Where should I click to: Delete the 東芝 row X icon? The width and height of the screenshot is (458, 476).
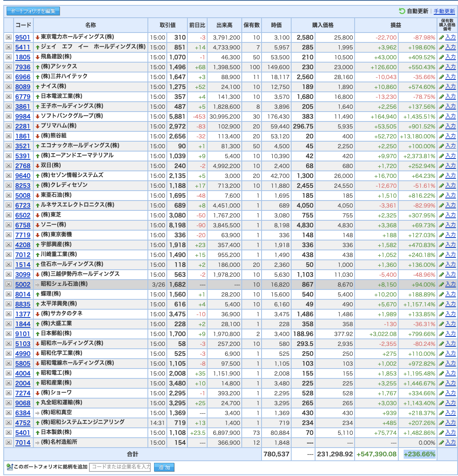point(9,215)
